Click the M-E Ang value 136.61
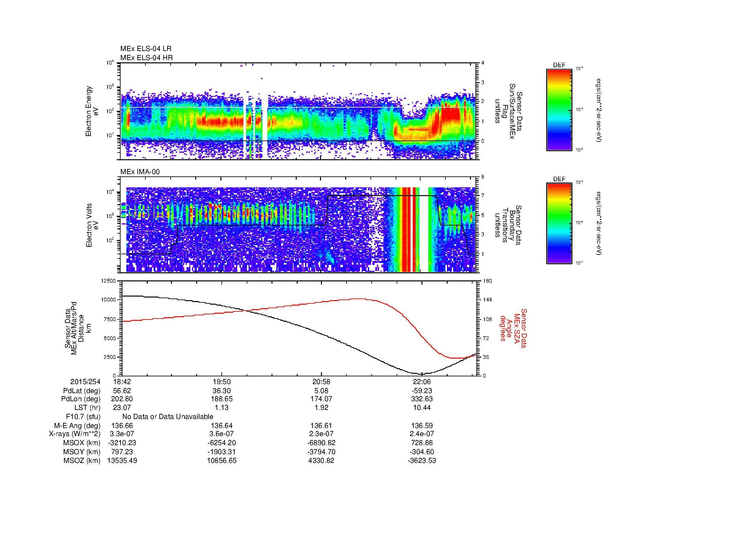The image size is (756, 534). point(322,426)
